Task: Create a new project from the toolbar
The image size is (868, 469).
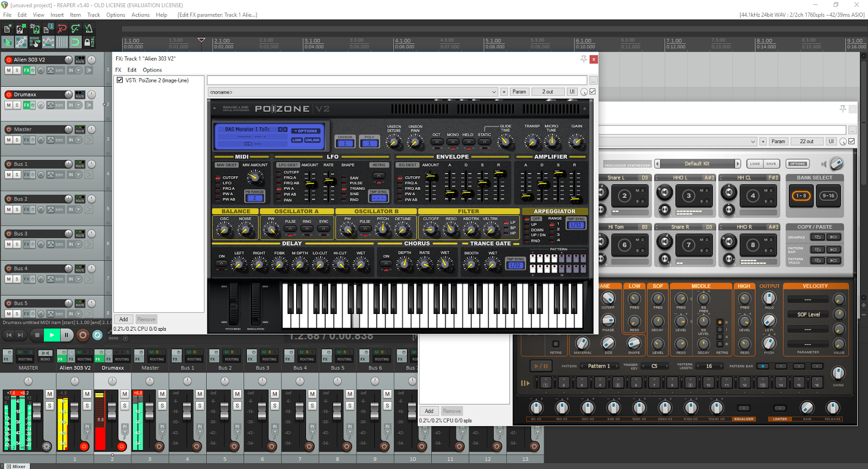Action: 8,29
